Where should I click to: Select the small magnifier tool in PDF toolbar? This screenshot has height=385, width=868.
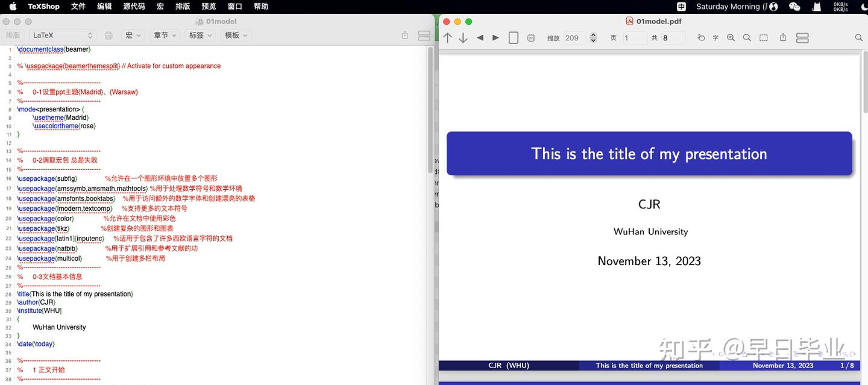coord(731,38)
